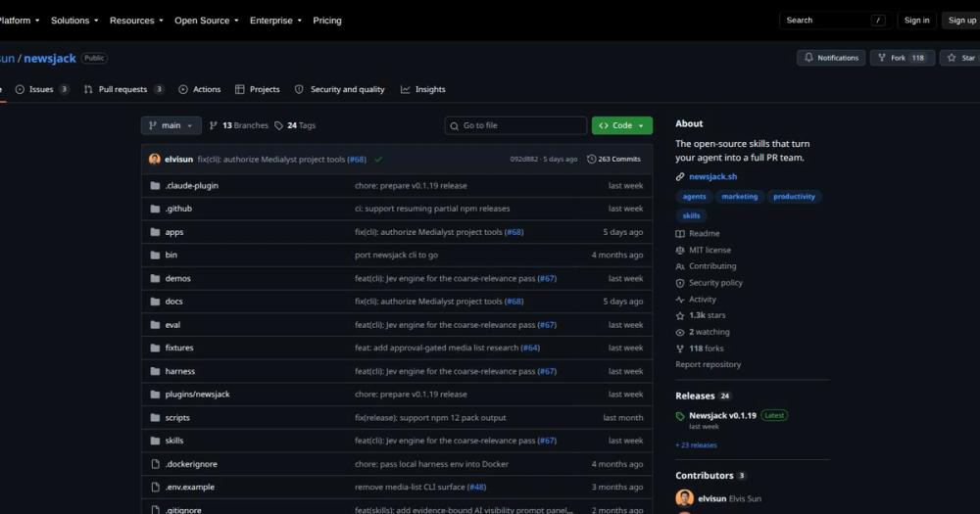Click the .github folder icon
Image resolution: width=980 pixels, height=514 pixels.
coord(155,209)
